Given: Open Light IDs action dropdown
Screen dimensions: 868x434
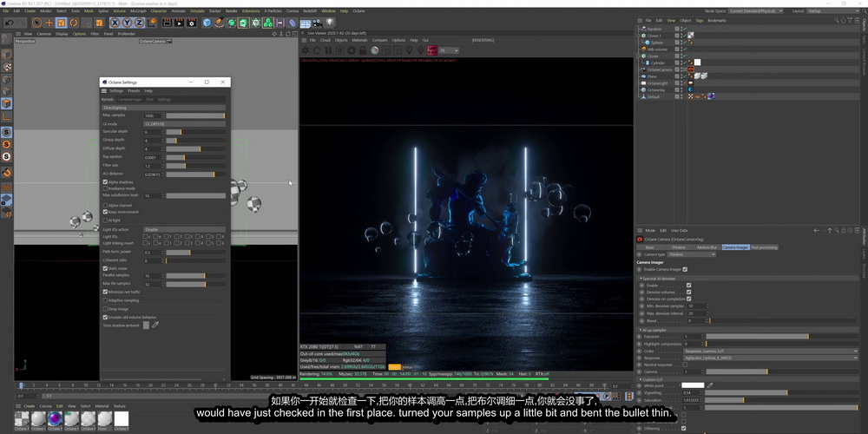Looking at the screenshot, I should pos(184,229).
